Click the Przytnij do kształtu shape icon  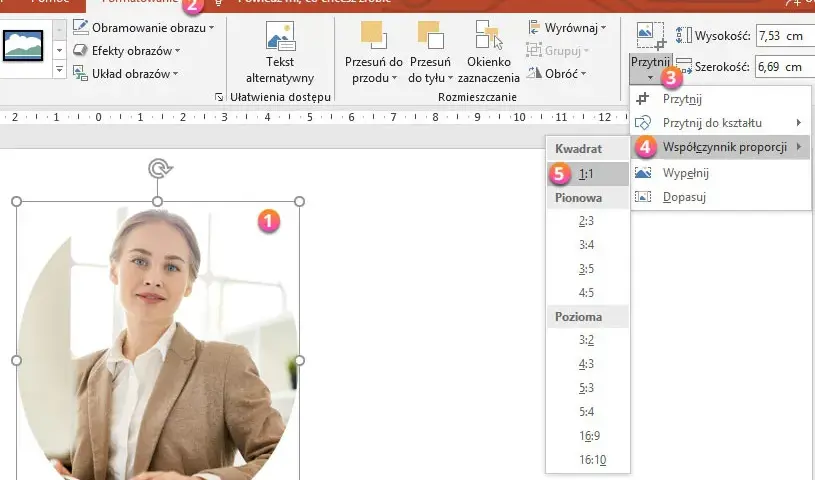643,123
